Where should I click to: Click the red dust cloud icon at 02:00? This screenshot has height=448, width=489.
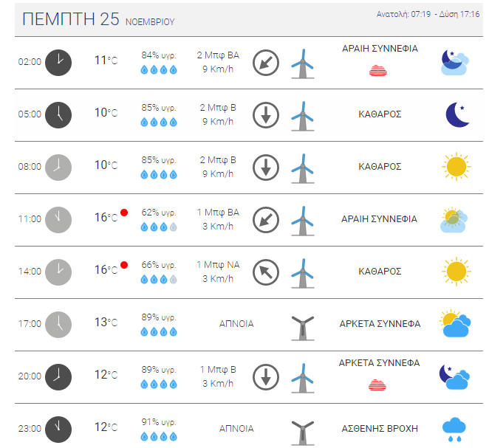point(378,71)
